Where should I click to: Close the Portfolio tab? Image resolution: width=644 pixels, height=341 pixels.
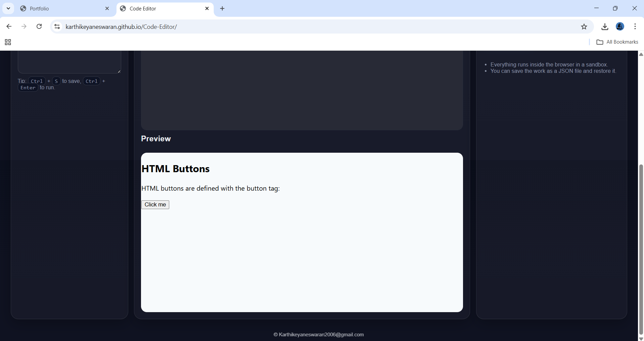tap(107, 9)
